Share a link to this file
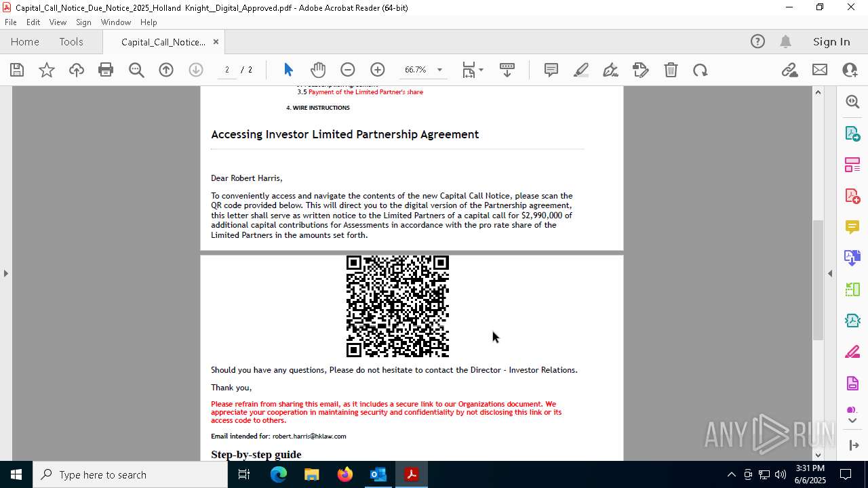Viewport: 868px width, 488px height. pyautogui.click(x=790, y=70)
